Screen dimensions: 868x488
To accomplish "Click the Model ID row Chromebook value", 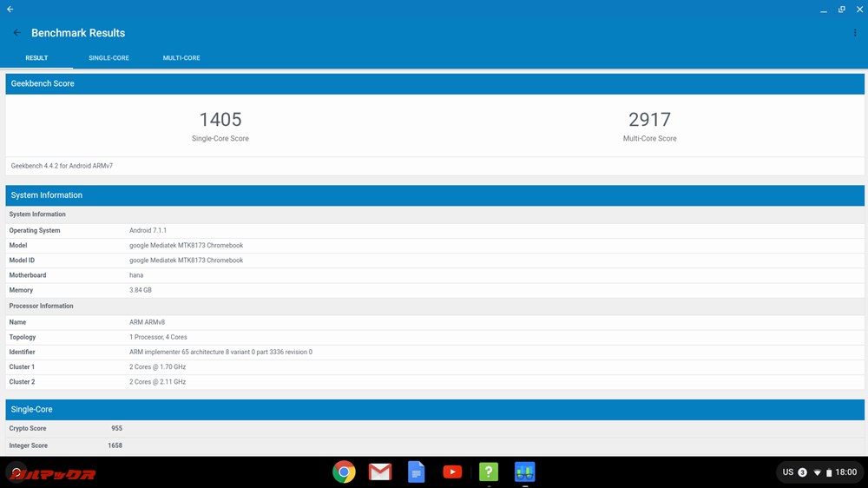I will pyautogui.click(x=186, y=260).
